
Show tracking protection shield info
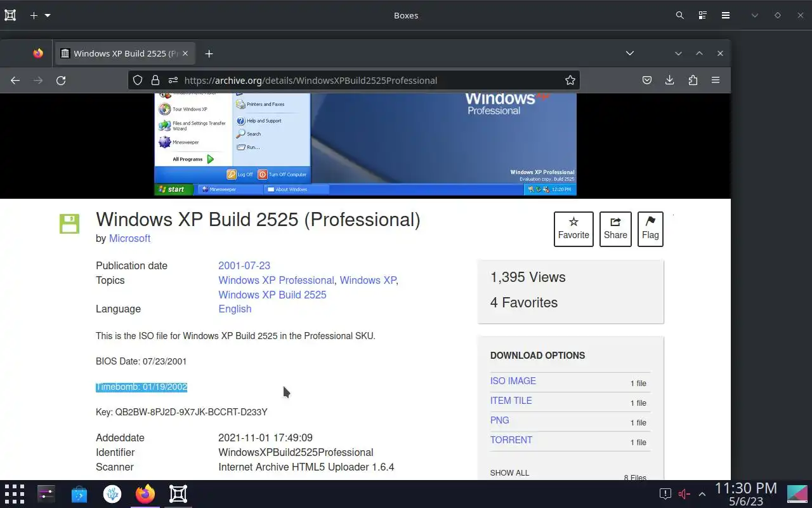pyautogui.click(x=137, y=80)
